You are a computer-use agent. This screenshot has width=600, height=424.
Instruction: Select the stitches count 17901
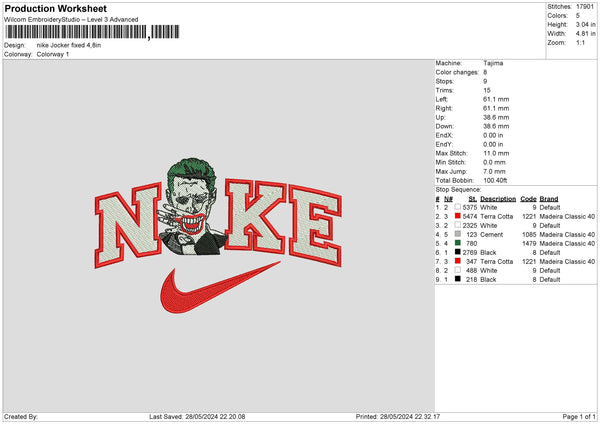click(x=585, y=7)
